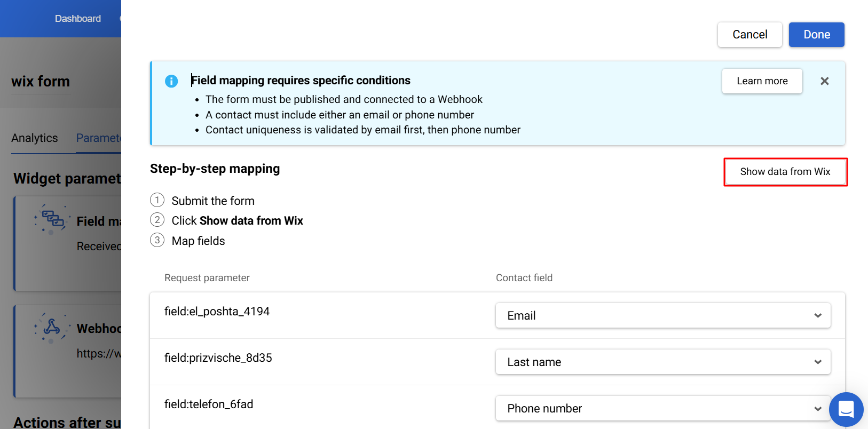Click step 1 circle icon
Viewport: 868px width, 429px height.
click(157, 200)
